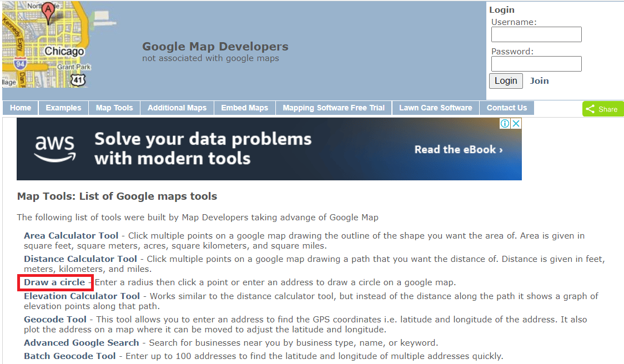This screenshot has height=364, width=624.
Task: Open Mapping Software Free Trial tab
Action: (334, 108)
